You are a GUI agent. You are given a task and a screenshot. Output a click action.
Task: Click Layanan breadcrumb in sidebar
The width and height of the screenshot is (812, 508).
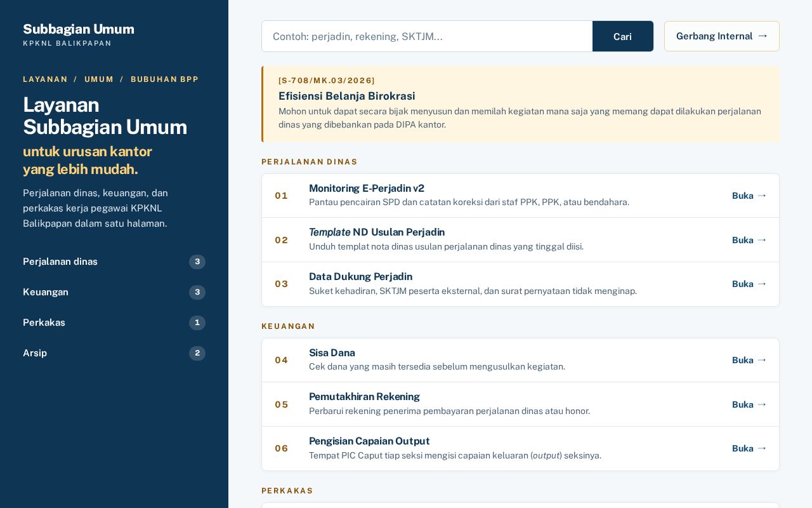coord(45,79)
